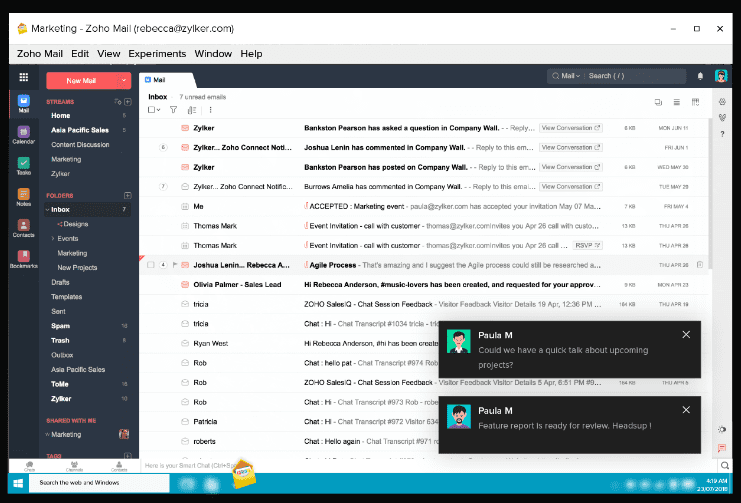The height and width of the screenshot is (503, 741).
Task: Open the more options vertical dots
Action: click(x=210, y=110)
